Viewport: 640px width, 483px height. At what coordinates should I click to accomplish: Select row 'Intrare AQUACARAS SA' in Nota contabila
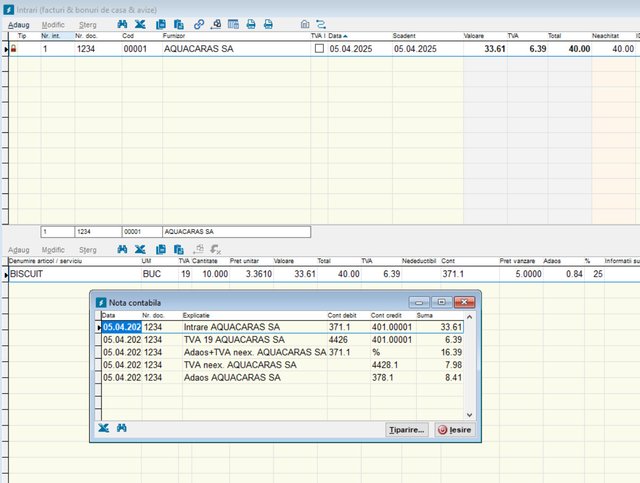[x=282, y=327]
